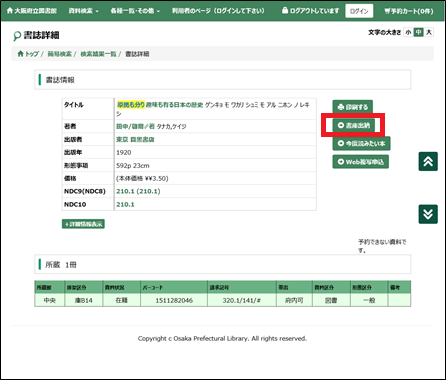Set font size to 大
This screenshot has height=380, width=446.
coord(429,32)
